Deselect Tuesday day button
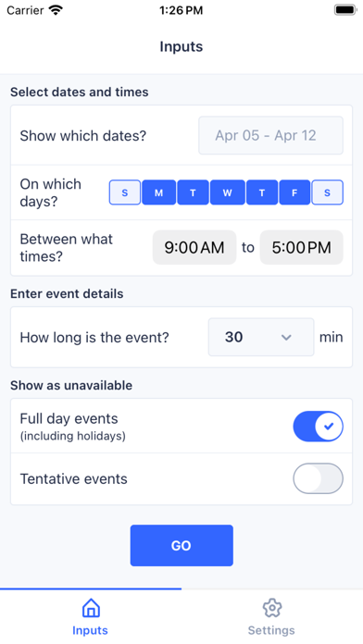 coord(193,192)
